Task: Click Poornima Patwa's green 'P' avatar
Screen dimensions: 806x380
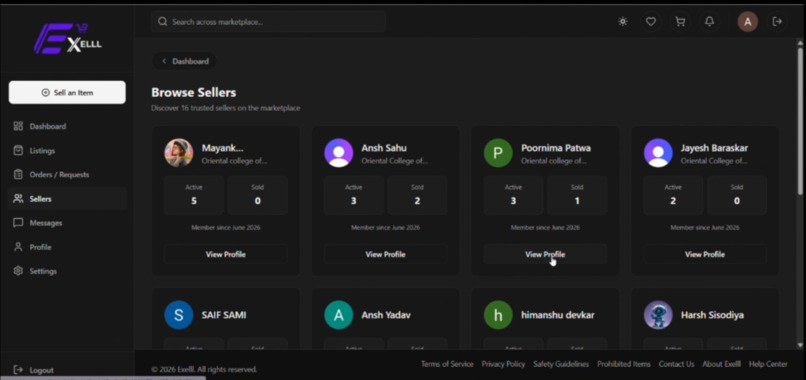Action: click(498, 153)
